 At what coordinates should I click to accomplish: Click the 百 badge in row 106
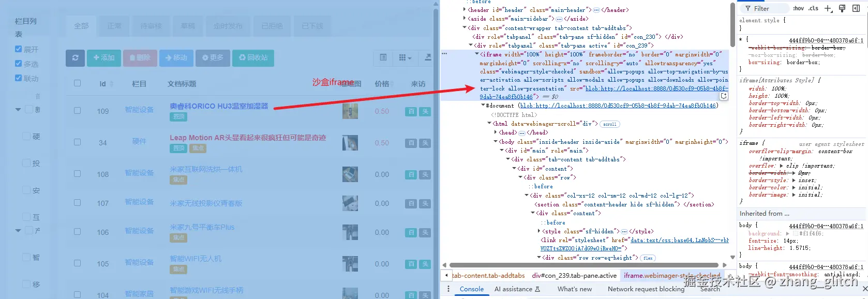411,232
